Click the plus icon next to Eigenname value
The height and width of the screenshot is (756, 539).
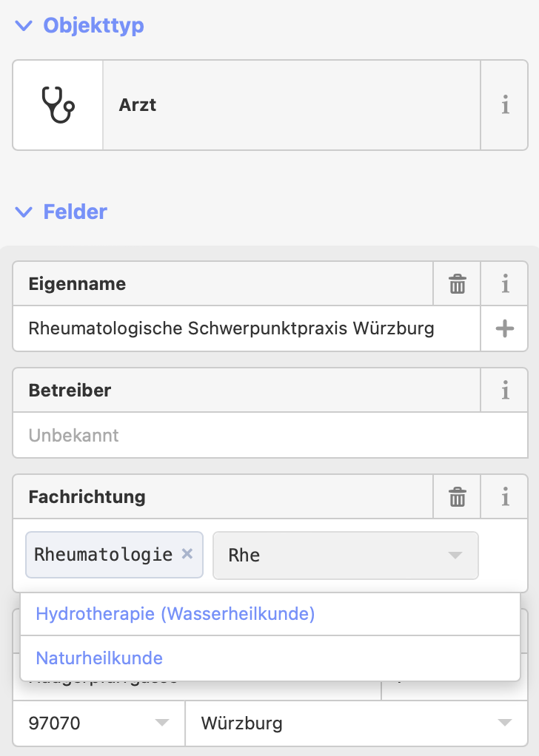pyautogui.click(x=504, y=328)
